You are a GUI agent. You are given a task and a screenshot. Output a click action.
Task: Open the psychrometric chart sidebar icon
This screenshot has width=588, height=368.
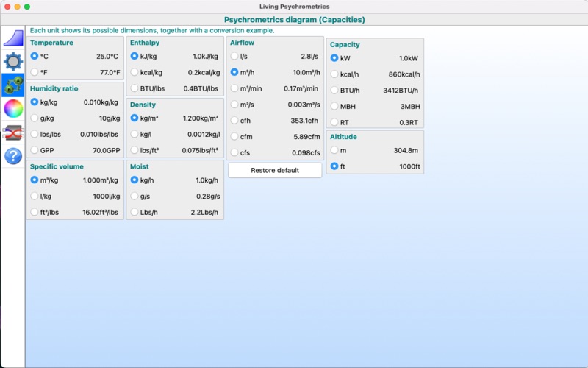(x=13, y=38)
